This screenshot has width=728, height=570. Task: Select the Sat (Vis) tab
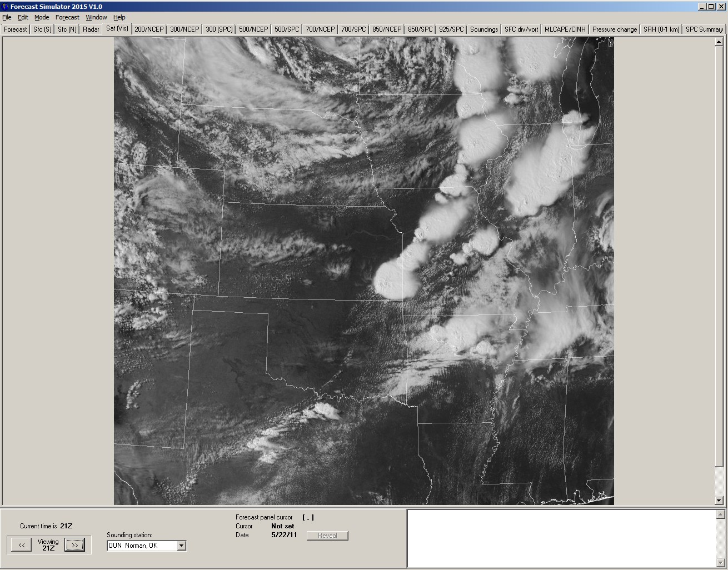point(117,28)
